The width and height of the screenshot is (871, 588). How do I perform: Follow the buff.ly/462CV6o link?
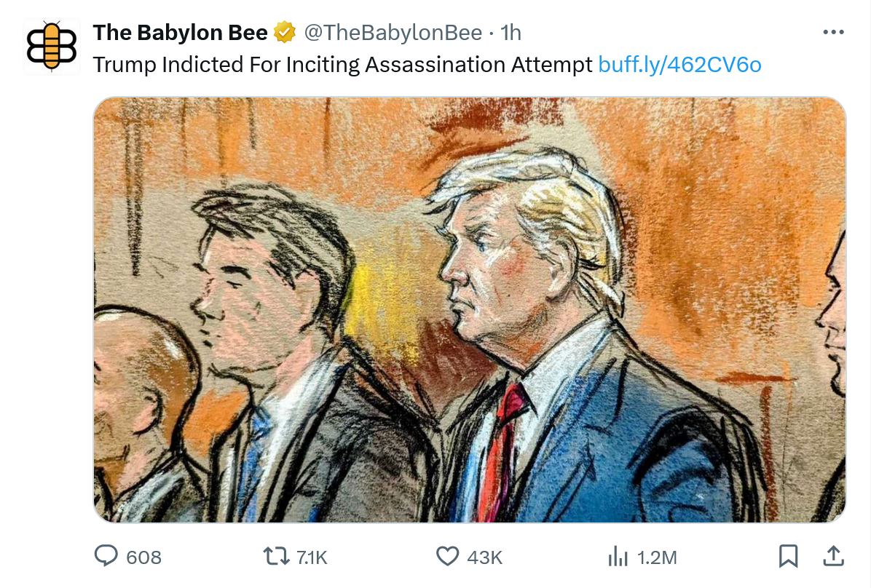point(679,65)
